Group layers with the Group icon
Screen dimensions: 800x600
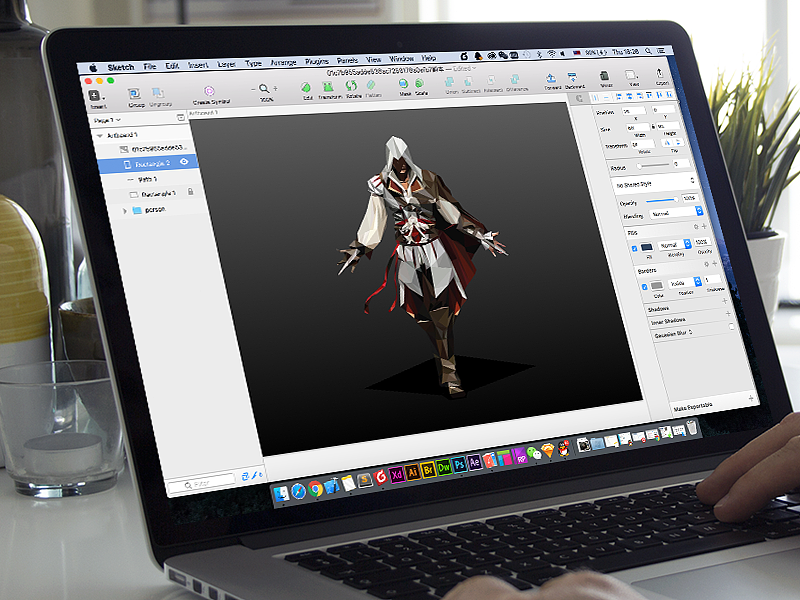coord(134,94)
